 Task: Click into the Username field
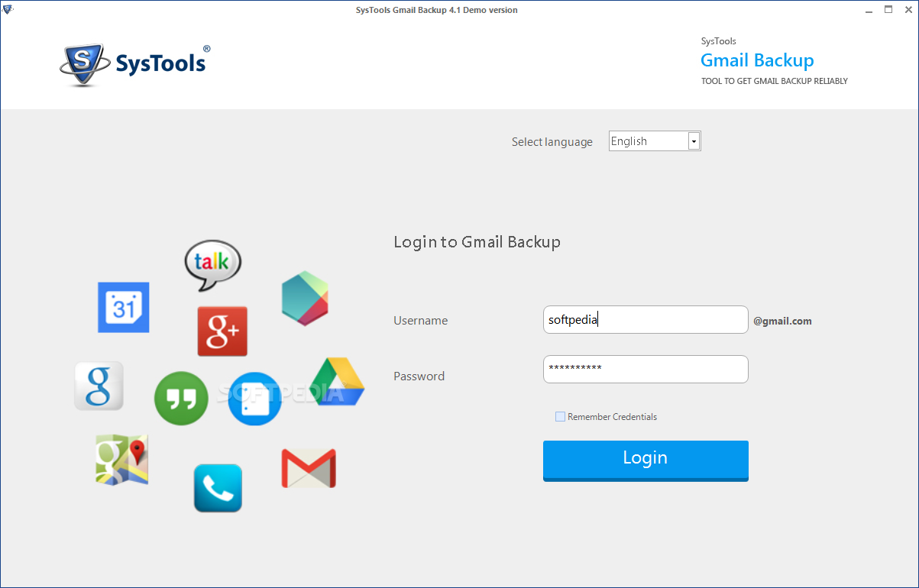coord(646,320)
